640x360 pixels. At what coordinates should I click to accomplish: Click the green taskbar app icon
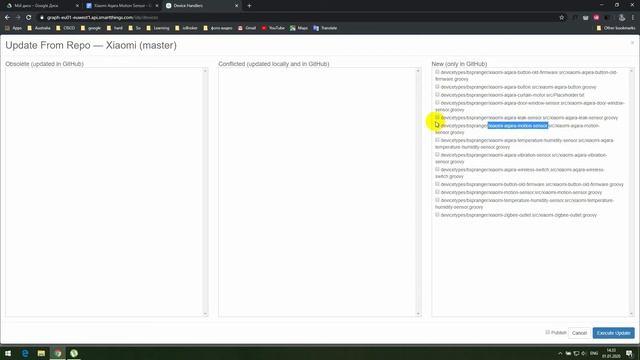74,353
